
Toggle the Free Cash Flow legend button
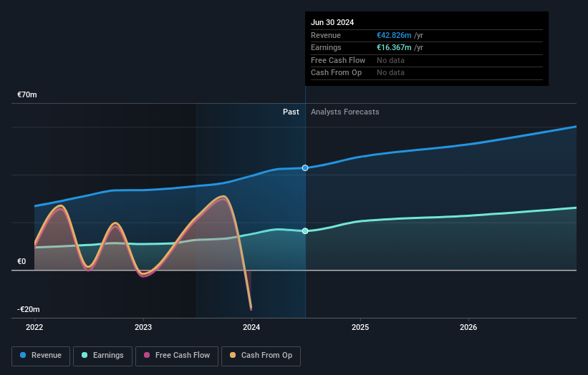pos(177,356)
